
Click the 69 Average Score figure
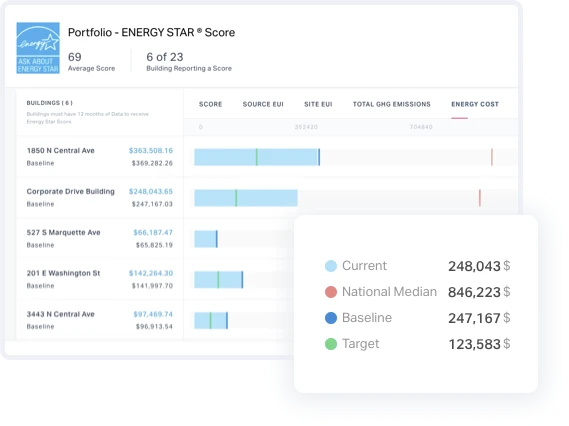pyautogui.click(x=75, y=57)
